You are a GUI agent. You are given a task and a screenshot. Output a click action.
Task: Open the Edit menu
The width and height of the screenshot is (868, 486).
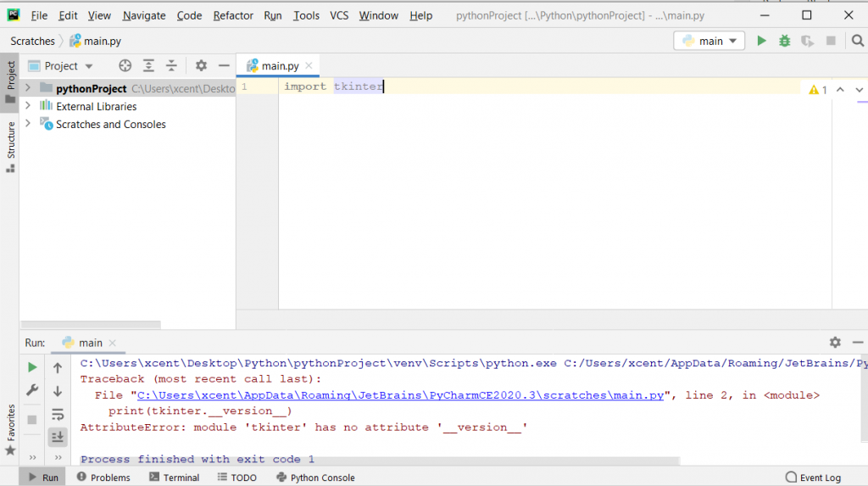(68, 15)
